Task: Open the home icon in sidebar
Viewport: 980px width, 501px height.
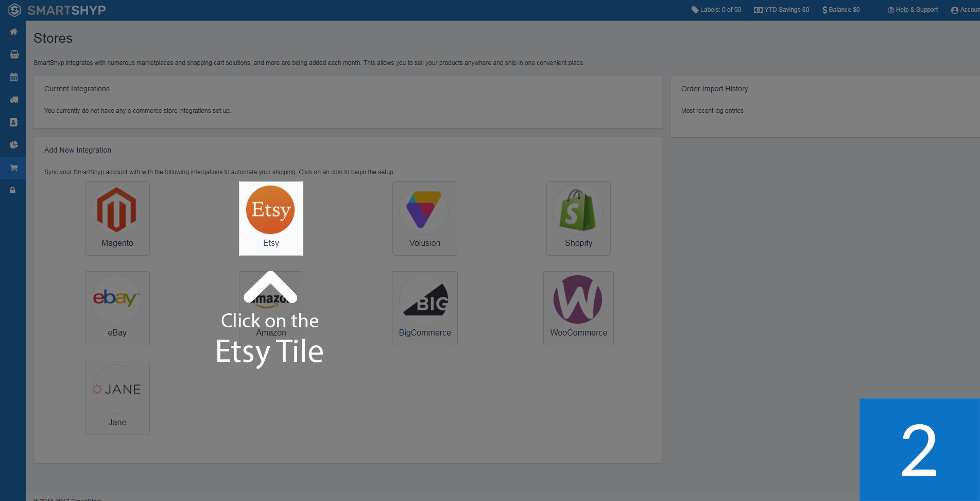Action: point(13,32)
